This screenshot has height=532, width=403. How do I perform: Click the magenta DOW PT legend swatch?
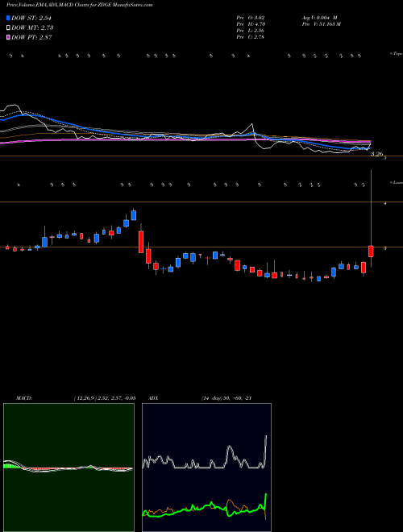(x=9, y=37)
